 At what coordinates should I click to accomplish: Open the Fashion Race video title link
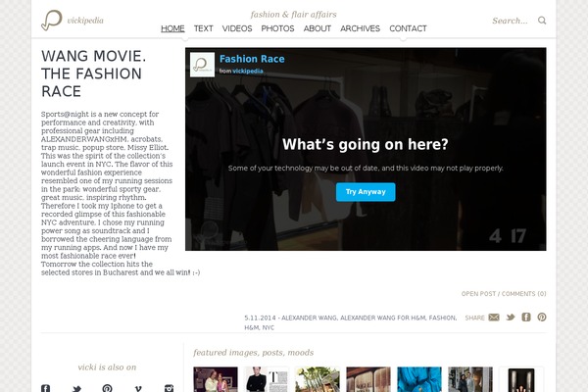pyautogui.click(x=252, y=59)
